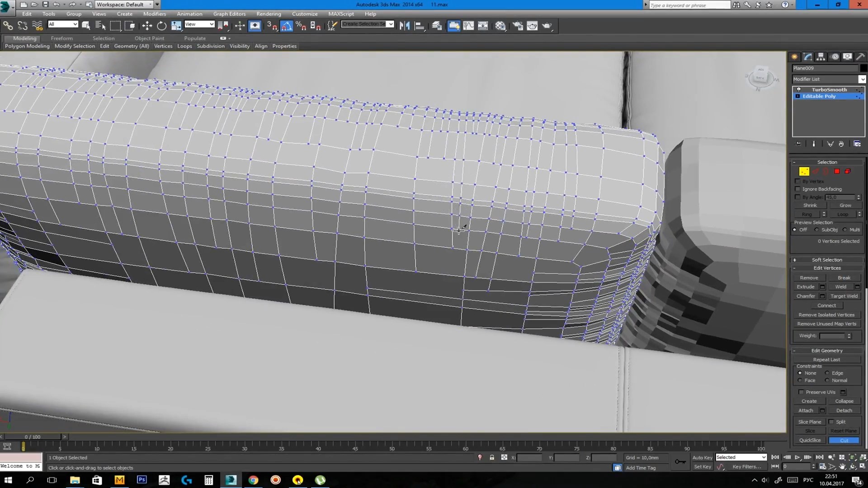
Task: Click the Align tool icon
Action: click(419, 26)
